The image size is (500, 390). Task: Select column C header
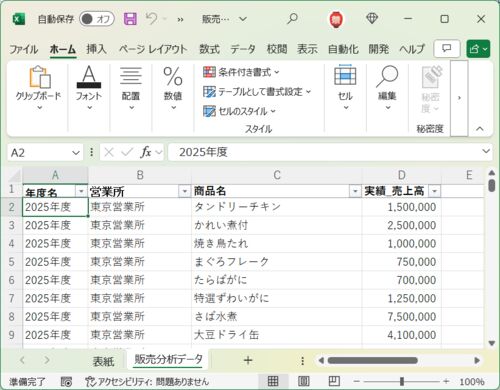click(x=277, y=175)
